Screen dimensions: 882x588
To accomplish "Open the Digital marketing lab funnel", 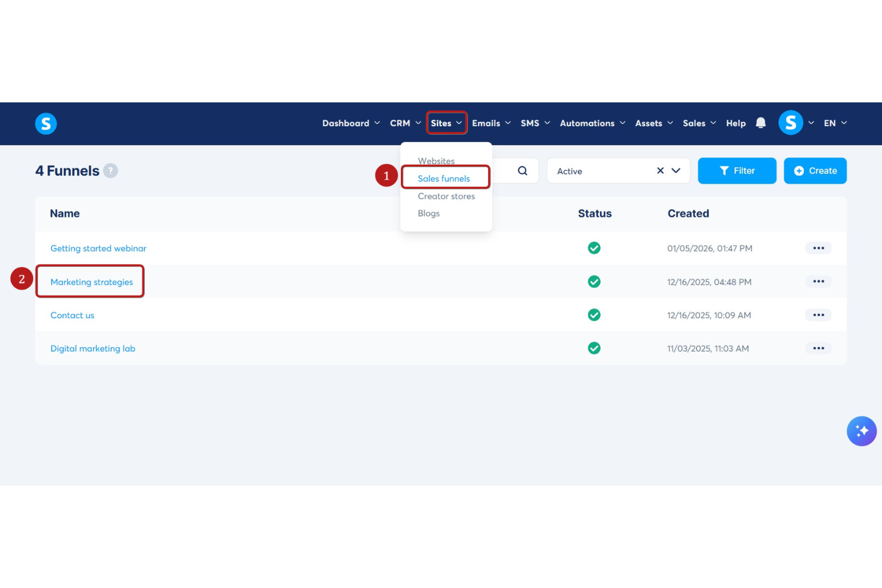I will click(93, 349).
